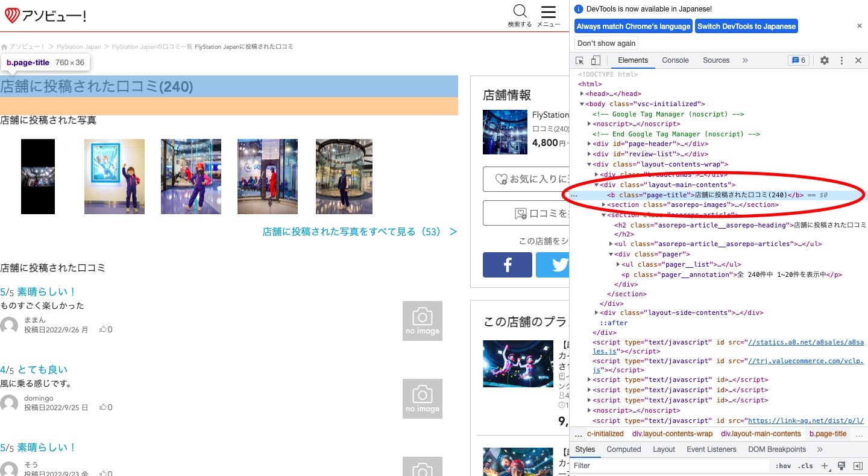This screenshot has width=868, height=476.
Task: Click Don't show again button
Action: (x=606, y=43)
